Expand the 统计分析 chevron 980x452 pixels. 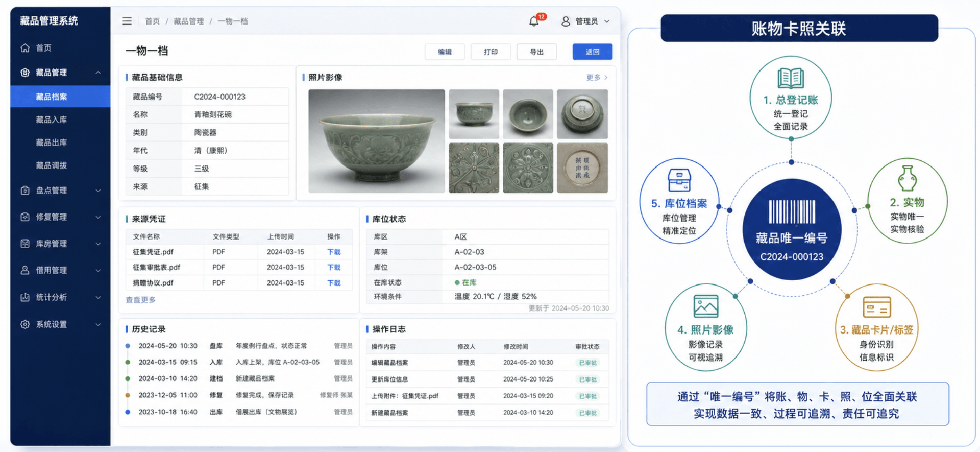coord(98,297)
